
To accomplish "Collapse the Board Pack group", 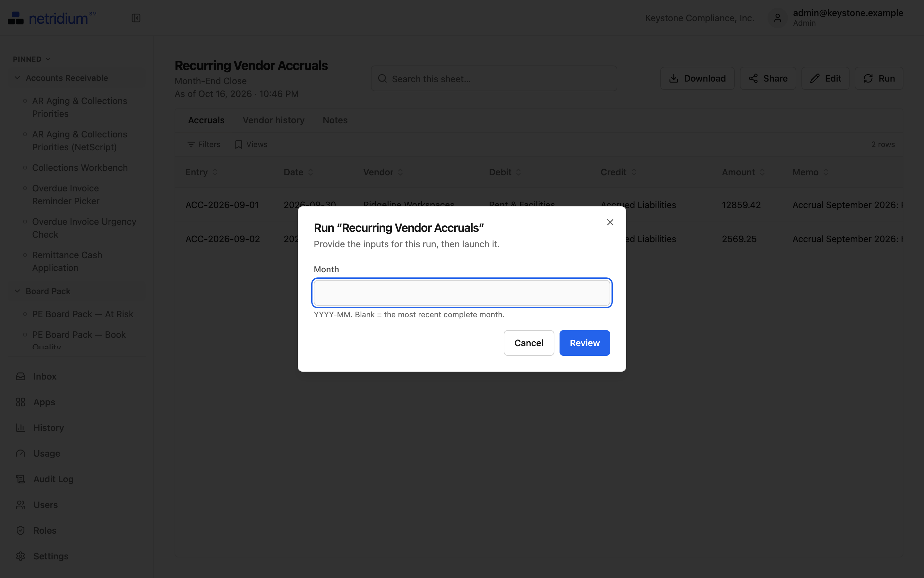I will tap(76, 291).
